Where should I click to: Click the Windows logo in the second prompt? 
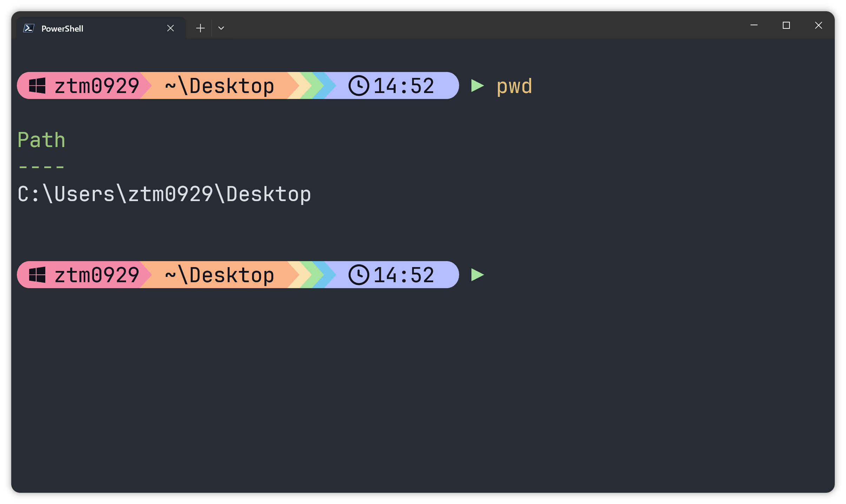[37, 274]
